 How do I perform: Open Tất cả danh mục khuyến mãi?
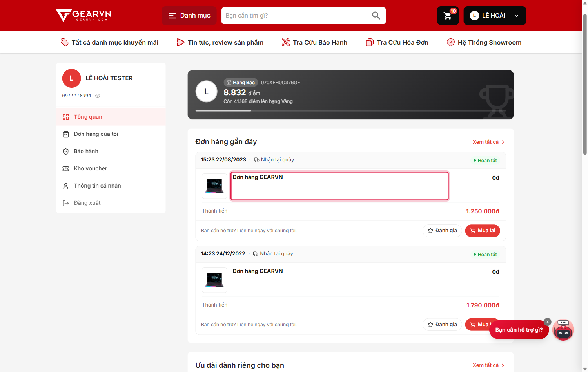pyautogui.click(x=109, y=42)
